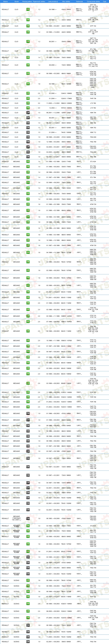Click petrol icon in Megane Kombi F4P 720 row
Image resolution: width=109 pixels, height=644 pixels.
point(28,552)
